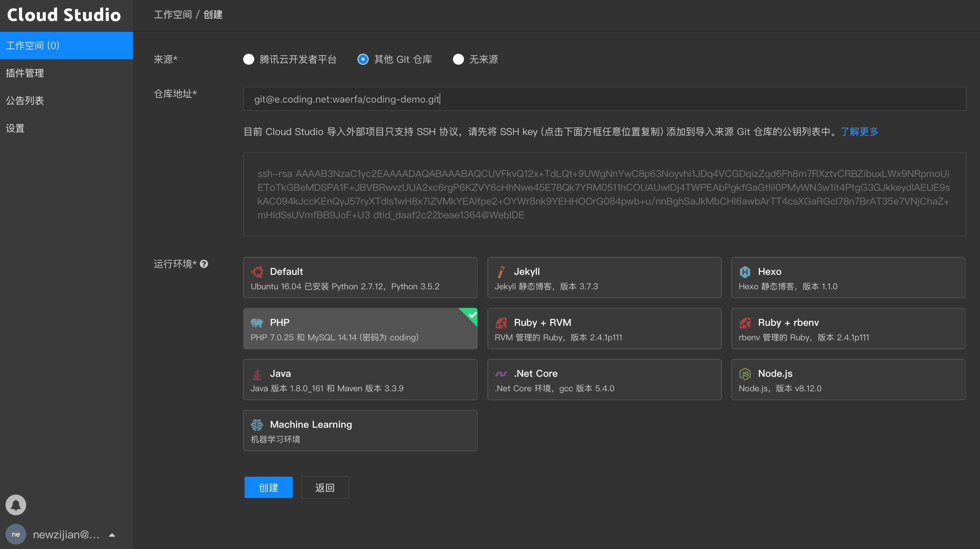Click the 仓库地址* label
The height and width of the screenshot is (549, 980).
(x=175, y=94)
